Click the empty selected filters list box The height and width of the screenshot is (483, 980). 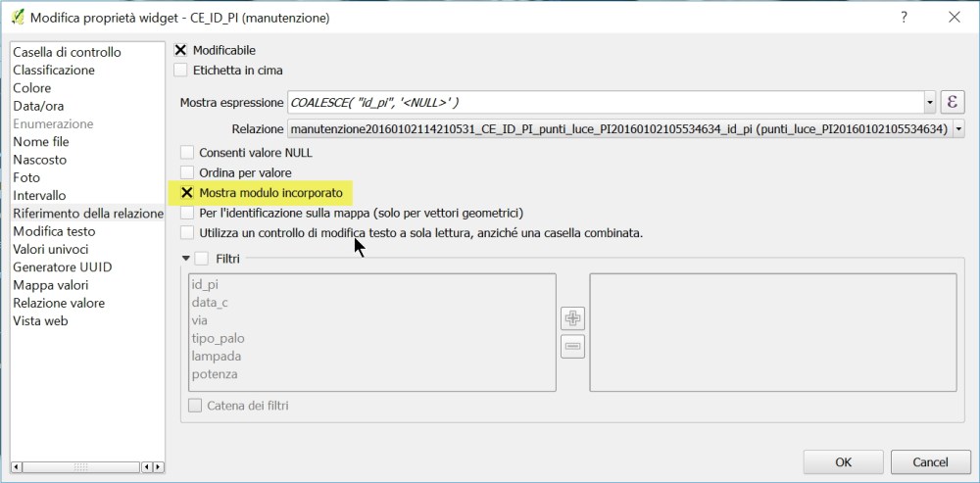[773, 332]
